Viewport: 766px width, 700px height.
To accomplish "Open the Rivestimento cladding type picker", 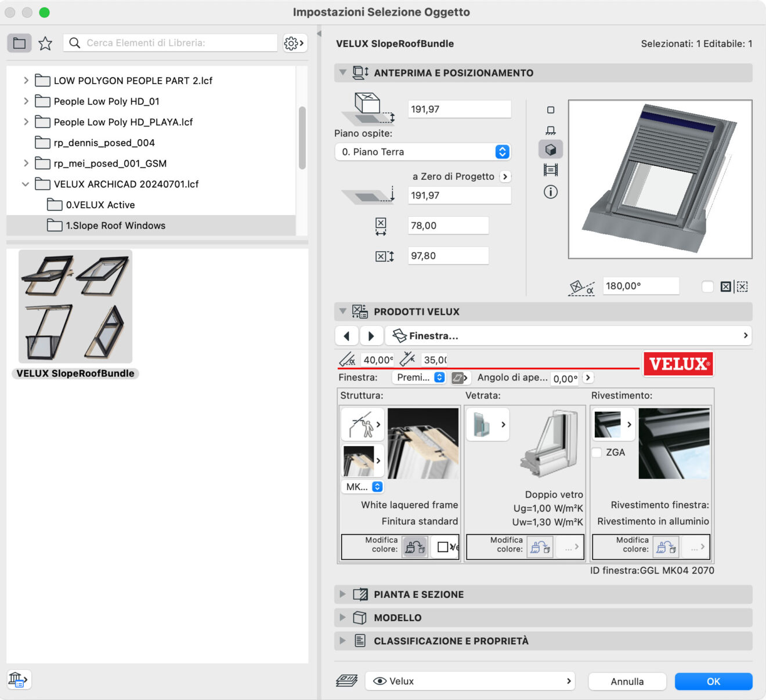I will coord(613,425).
